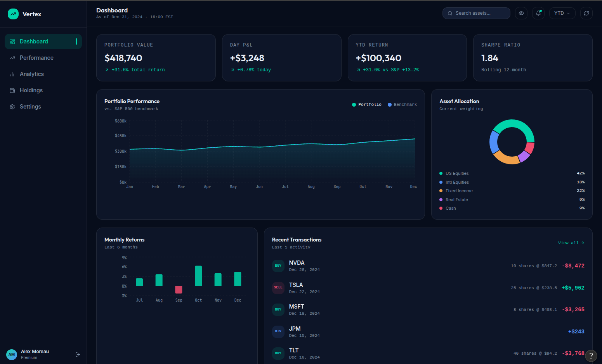Click View all transactions link

pos(571,243)
